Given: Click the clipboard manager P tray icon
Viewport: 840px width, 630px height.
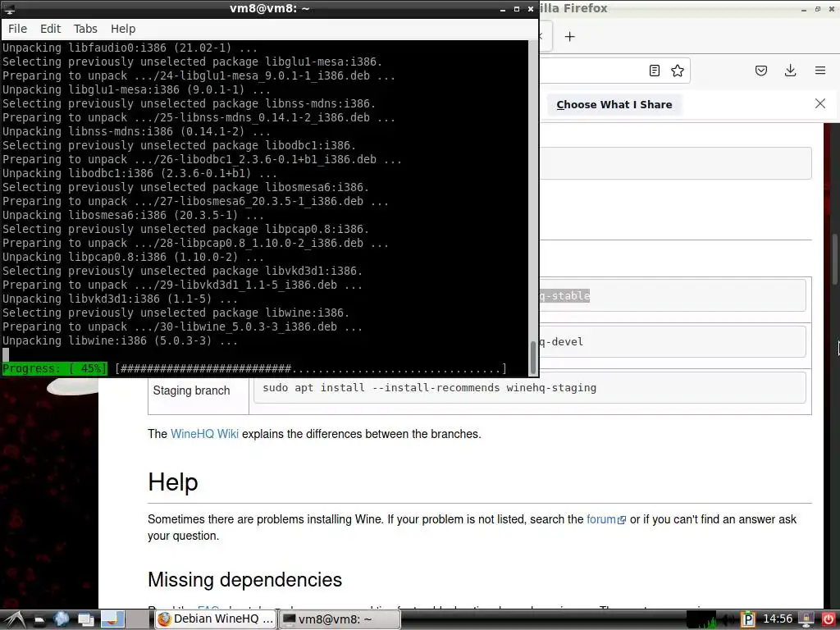Looking at the screenshot, I should pos(748,620).
